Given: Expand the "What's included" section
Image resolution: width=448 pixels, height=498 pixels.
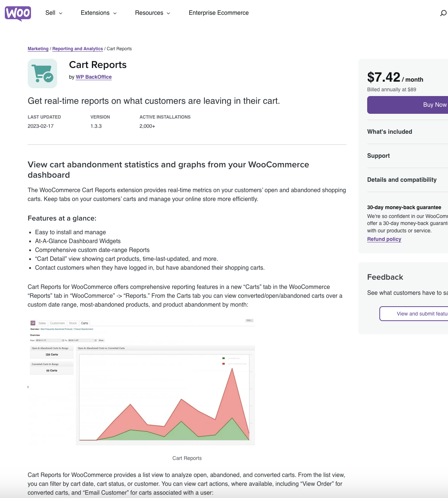Looking at the screenshot, I should point(389,132).
